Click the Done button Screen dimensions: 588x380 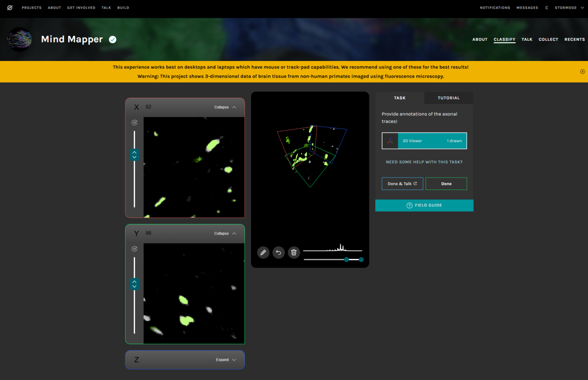click(x=447, y=184)
